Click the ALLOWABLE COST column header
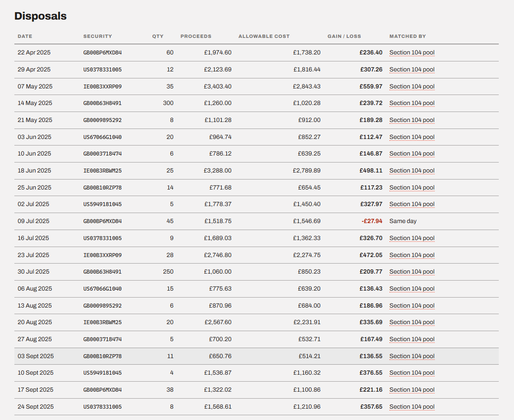Screen dimensions: 514x420 click(x=264, y=37)
